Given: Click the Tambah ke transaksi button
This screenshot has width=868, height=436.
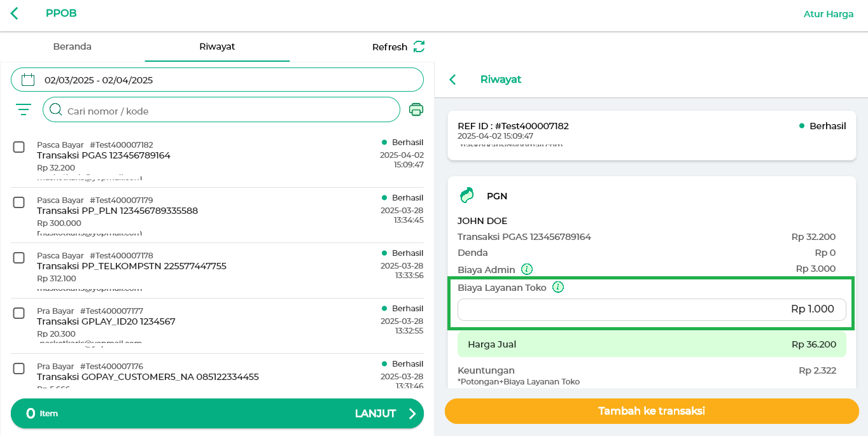Looking at the screenshot, I should point(652,411).
